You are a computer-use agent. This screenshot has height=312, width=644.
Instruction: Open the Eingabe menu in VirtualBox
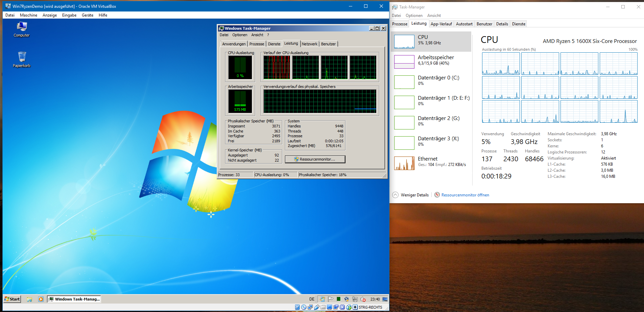click(x=69, y=15)
